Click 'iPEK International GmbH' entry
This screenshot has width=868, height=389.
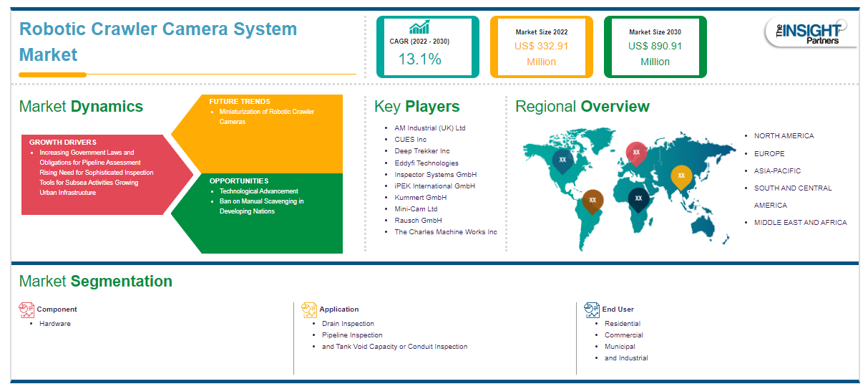point(436,186)
